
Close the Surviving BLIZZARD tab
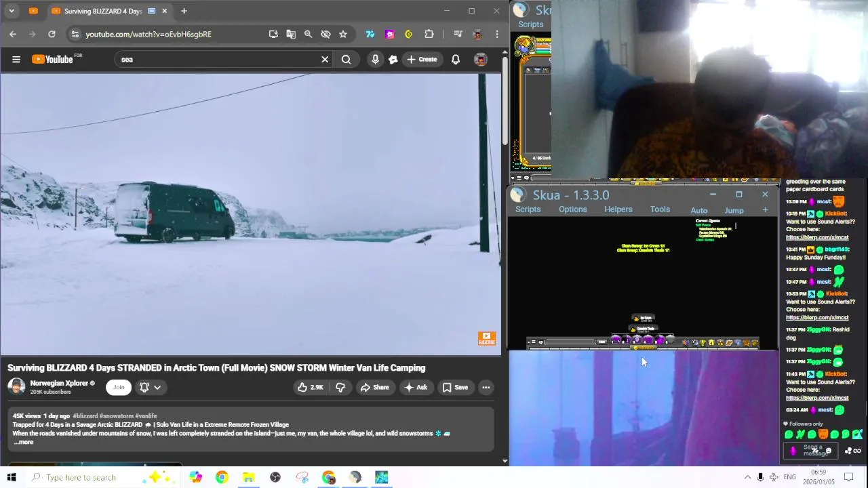click(164, 11)
